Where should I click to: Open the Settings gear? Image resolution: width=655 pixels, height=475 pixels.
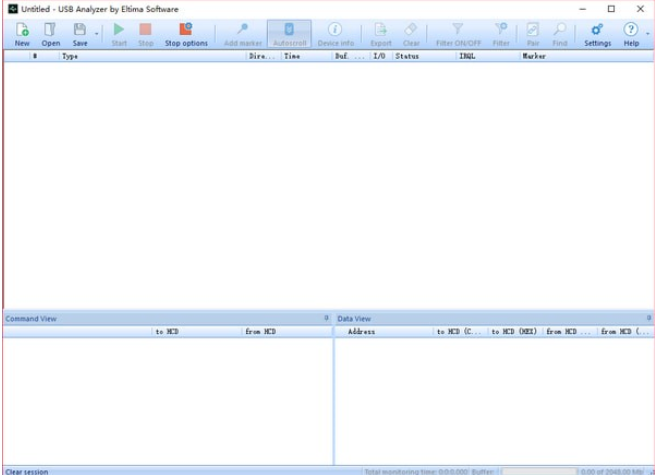(x=597, y=34)
